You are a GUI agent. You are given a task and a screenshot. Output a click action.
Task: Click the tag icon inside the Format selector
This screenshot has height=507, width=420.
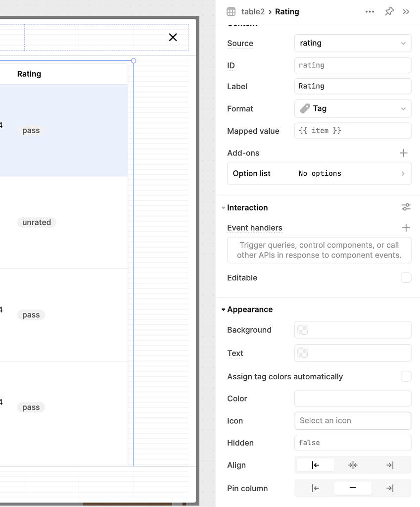[x=305, y=108]
